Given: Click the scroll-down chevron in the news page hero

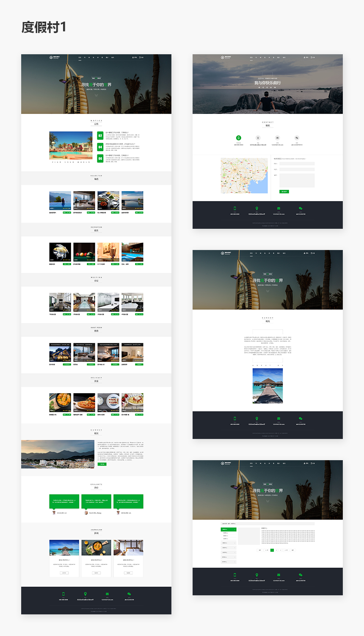Looking at the screenshot, I should click(267, 501).
